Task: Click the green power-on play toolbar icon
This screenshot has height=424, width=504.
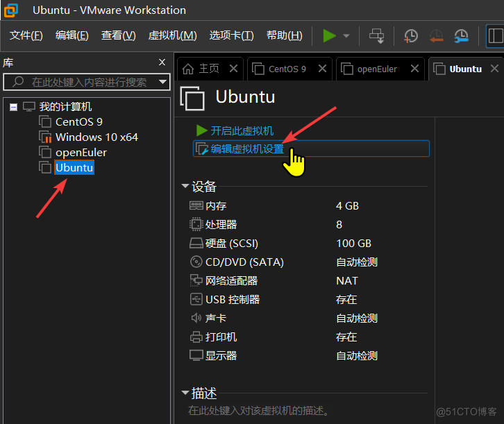Action: [329, 35]
